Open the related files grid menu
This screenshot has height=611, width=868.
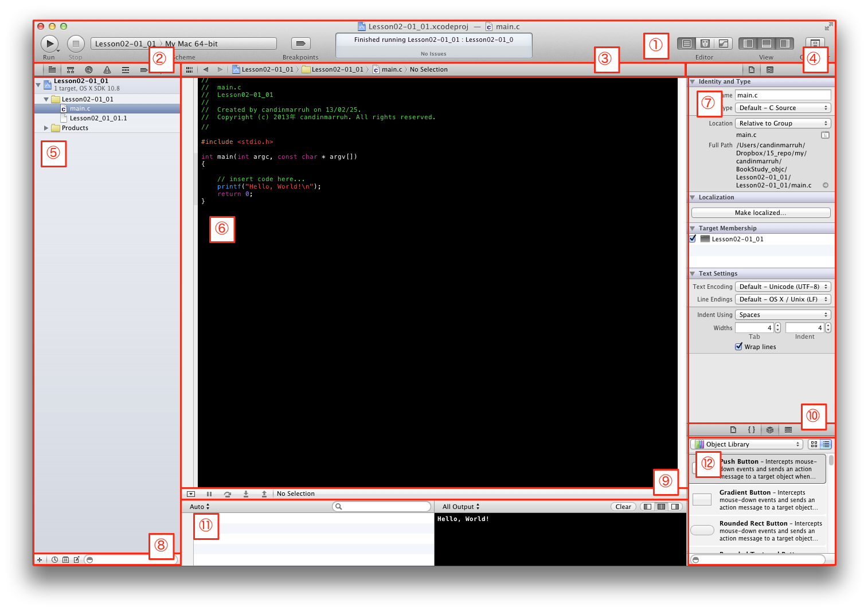pyautogui.click(x=189, y=70)
